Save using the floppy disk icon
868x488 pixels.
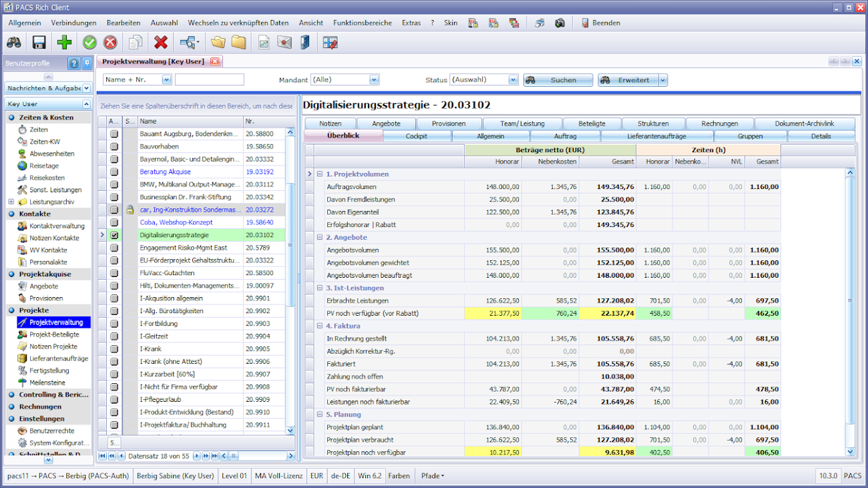[39, 43]
